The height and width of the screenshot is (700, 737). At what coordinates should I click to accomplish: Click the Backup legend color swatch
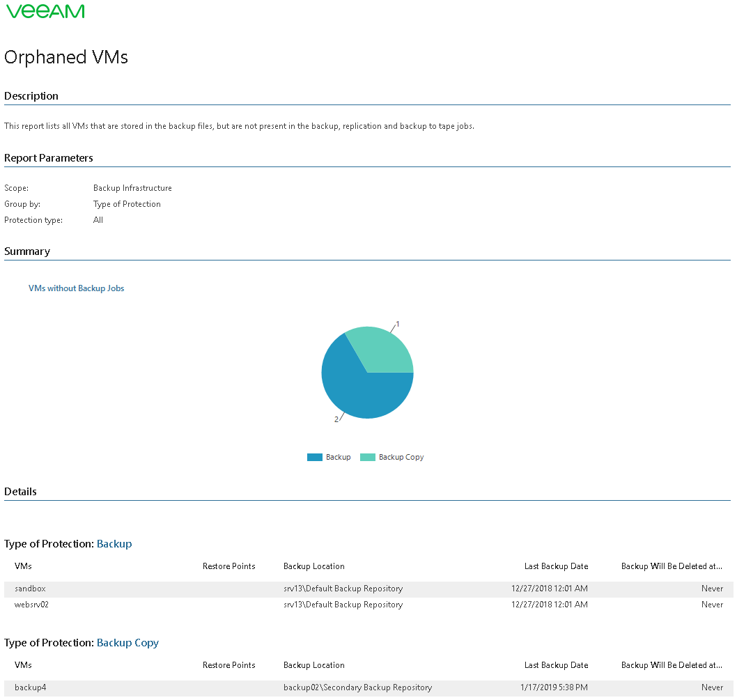(x=315, y=458)
